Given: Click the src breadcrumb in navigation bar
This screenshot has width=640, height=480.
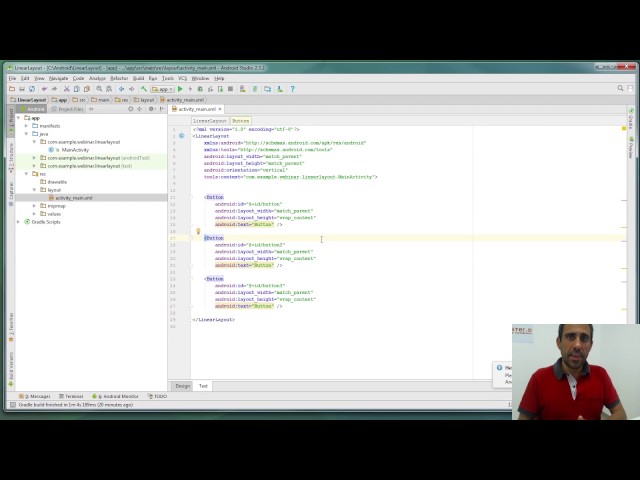Looking at the screenshot, I should pos(79,100).
